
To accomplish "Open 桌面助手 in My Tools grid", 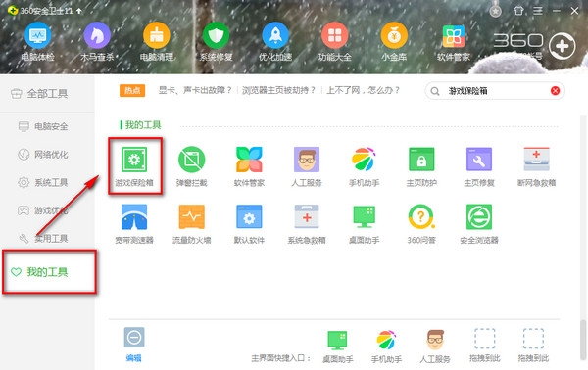I will (x=365, y=224).
